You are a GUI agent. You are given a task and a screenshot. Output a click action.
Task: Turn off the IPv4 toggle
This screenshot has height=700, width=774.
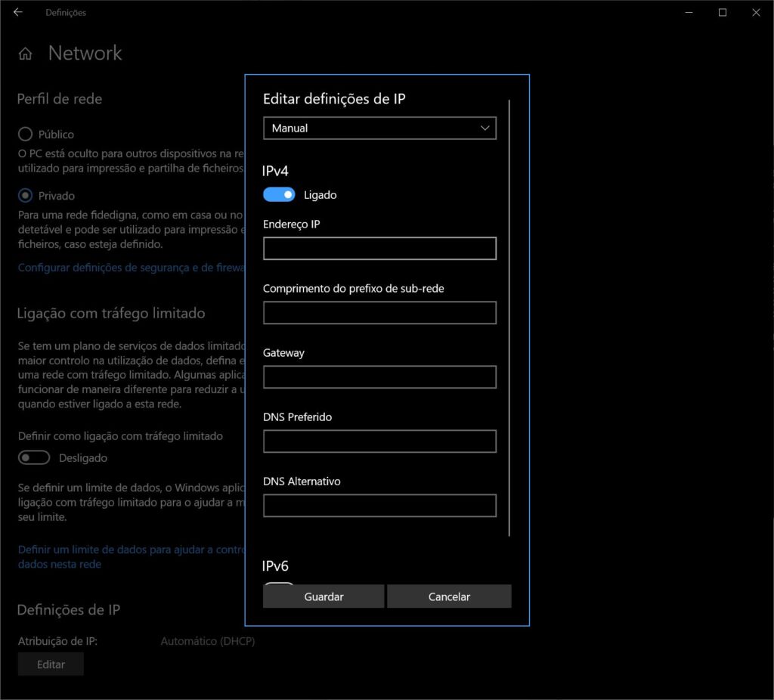click(279, 195)
